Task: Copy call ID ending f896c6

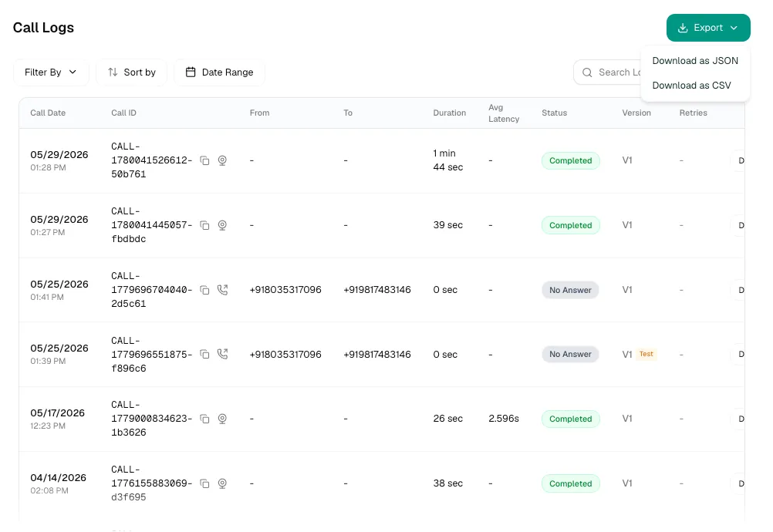Action: click(204, 354)
